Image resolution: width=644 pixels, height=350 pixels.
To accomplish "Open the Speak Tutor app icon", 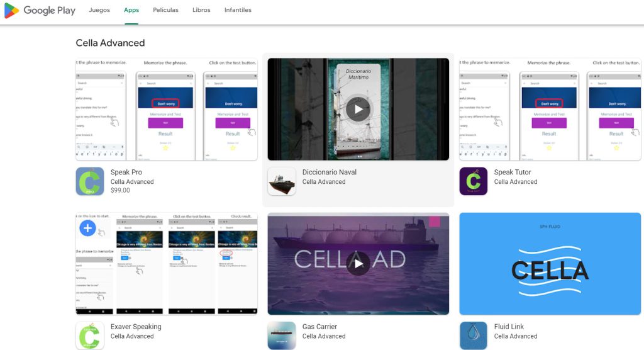I will click(474, 181).
